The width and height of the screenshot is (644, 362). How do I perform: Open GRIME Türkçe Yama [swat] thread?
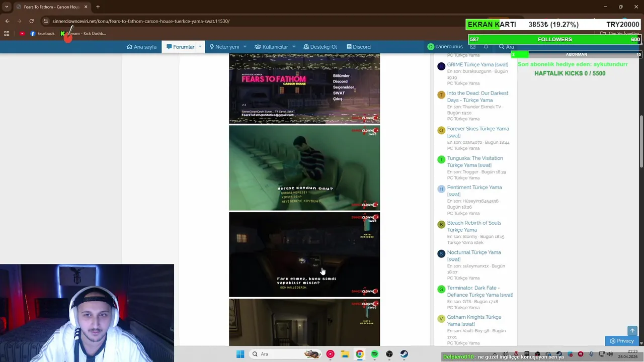[x=477, y=64]
